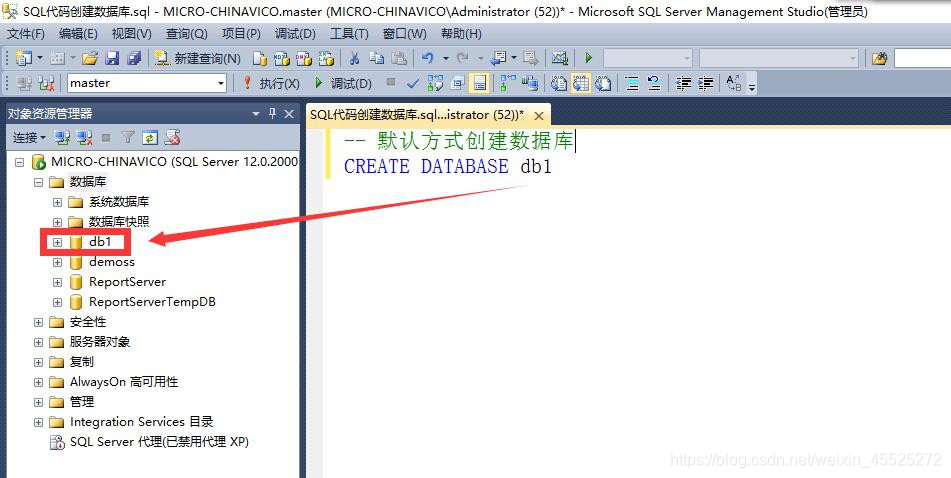Select ReportServerTempDB in the tree
The height and width of the screenshot is (478, 951).
click(x=152, y=301)
